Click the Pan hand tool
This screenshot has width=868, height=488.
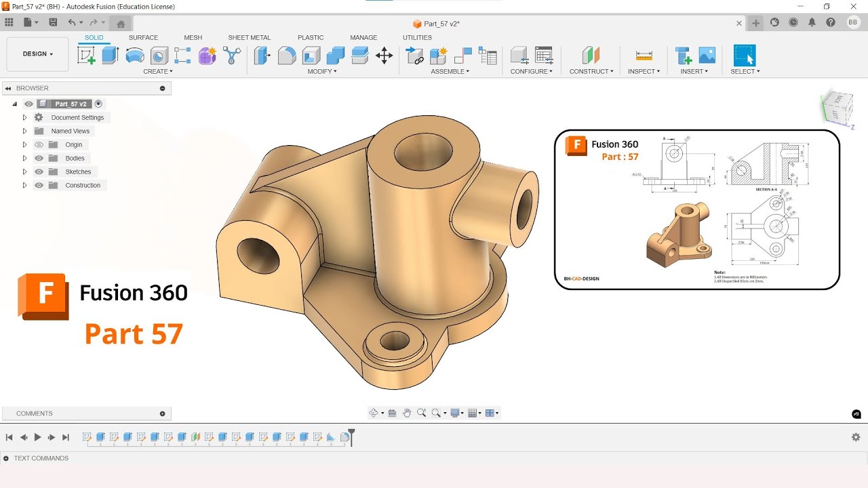407,413
